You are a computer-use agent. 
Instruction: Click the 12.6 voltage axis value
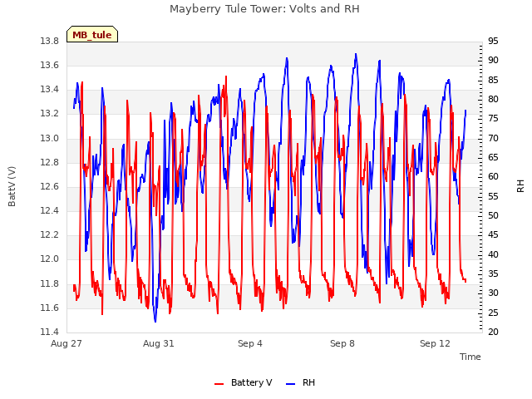click(x=50, y=186)
